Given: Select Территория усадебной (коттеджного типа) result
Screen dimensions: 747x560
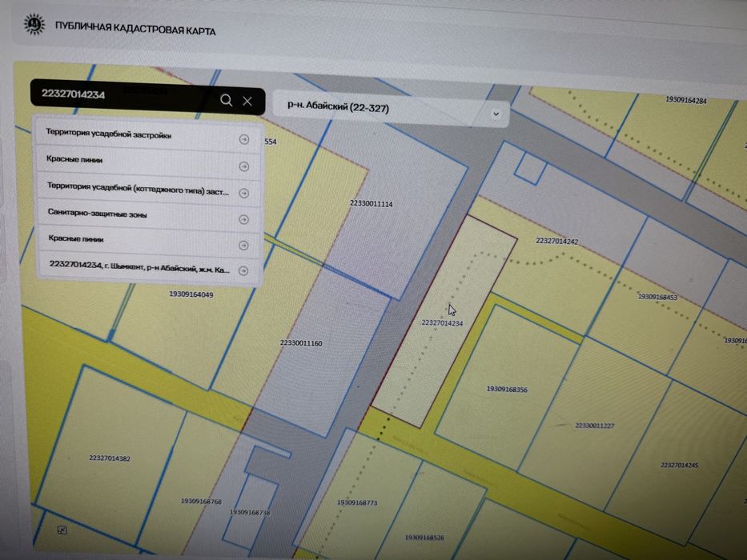Looking at the screenshot, I should pos(150,190).
